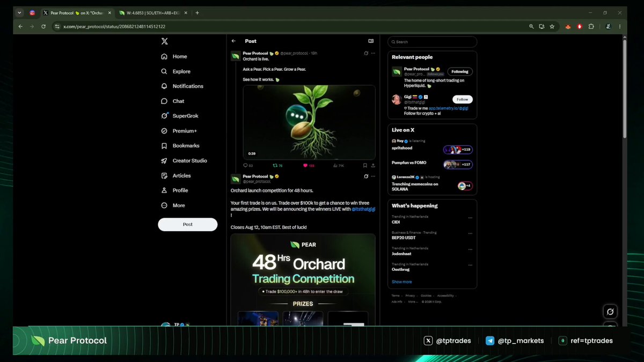Click Grok icon on Orchard launch competition post
Image resolution: width=644 pixels, height=362 pixels.
(366, 176)
